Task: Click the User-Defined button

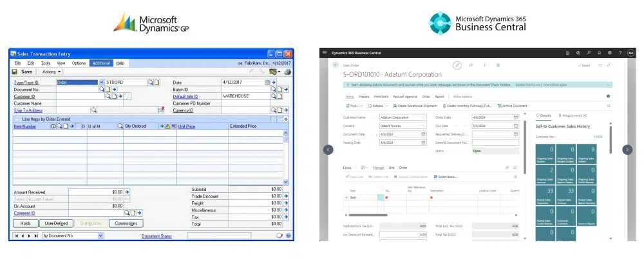Action: click(56, 223)
